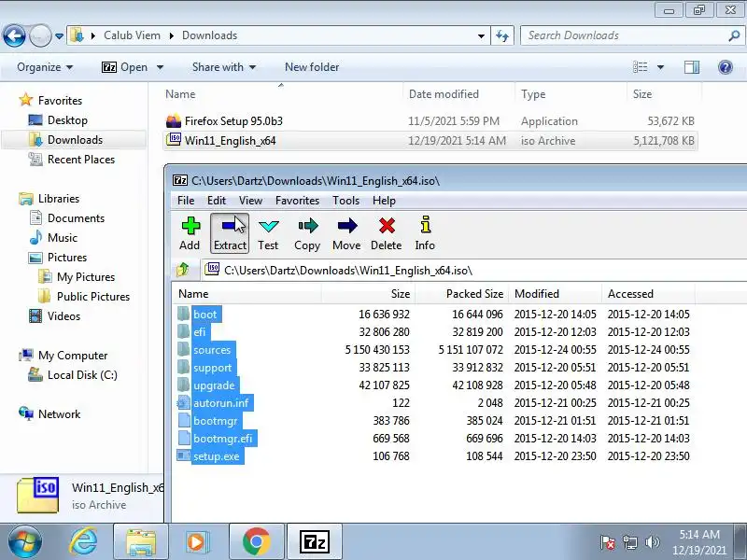Open the 7-Zip File menu
This screenshot has height=560, width=747.
coord(186,201)
